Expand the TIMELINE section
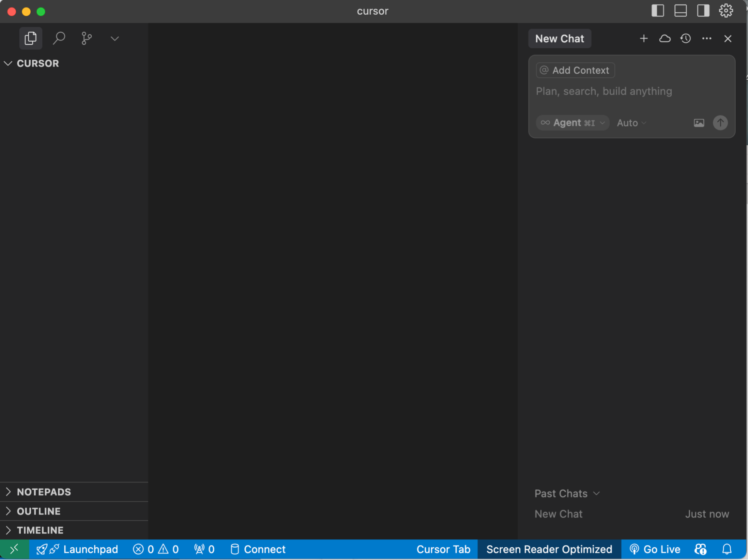 [x=74, y=530]
